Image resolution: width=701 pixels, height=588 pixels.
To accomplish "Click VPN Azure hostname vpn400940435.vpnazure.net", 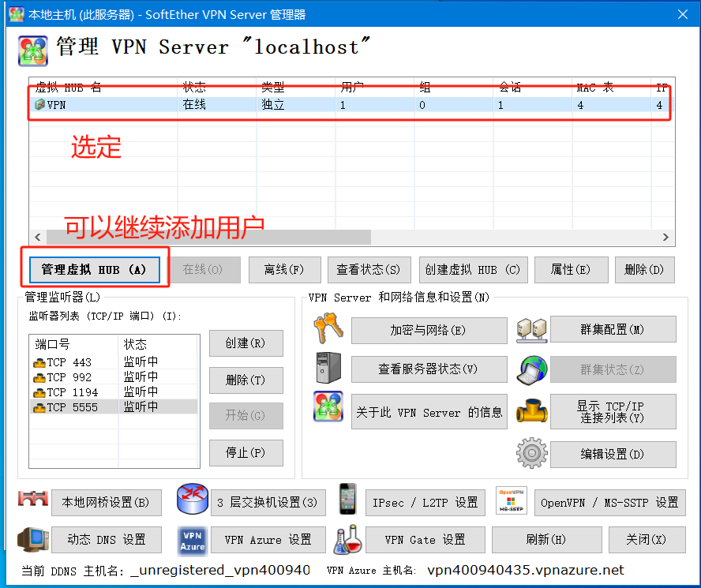I will [525, 570].
